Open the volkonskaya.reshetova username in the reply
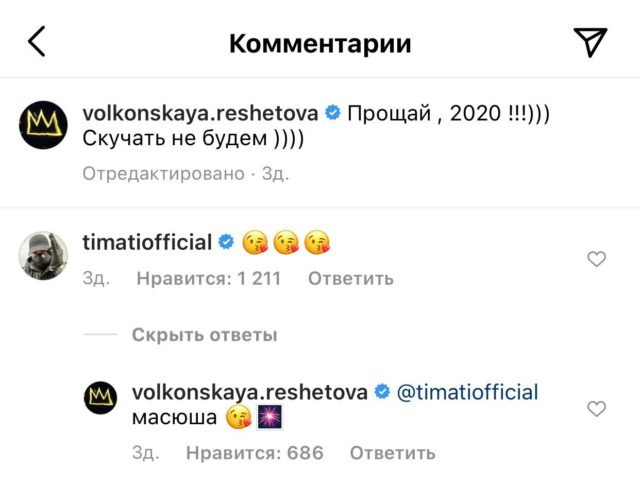This screenshot has width=640, height=487. pos(250,392)
